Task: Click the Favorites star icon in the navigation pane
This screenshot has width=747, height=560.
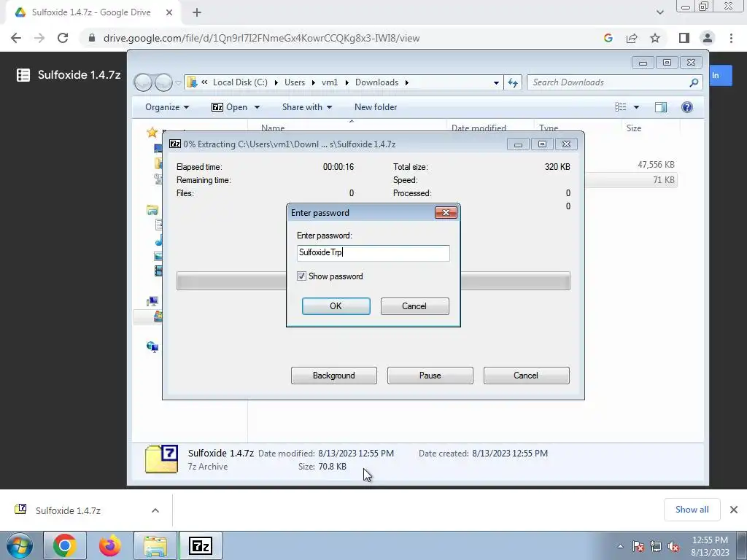Action: [x=152, y=133]
